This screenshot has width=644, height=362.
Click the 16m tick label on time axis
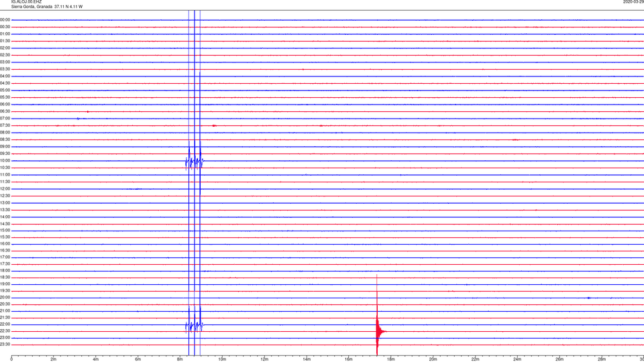(349, 359)
